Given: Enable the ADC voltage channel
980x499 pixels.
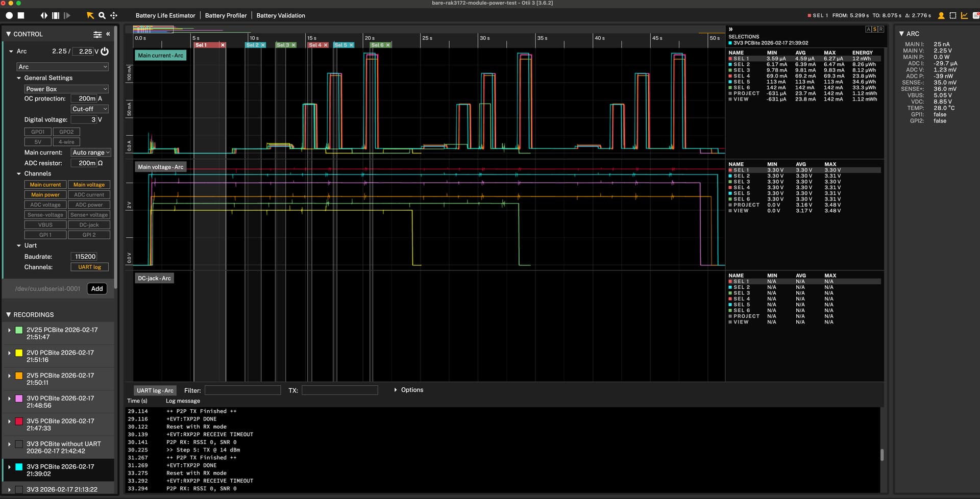Looking at the screenshot, I should [x=45, y=205].
